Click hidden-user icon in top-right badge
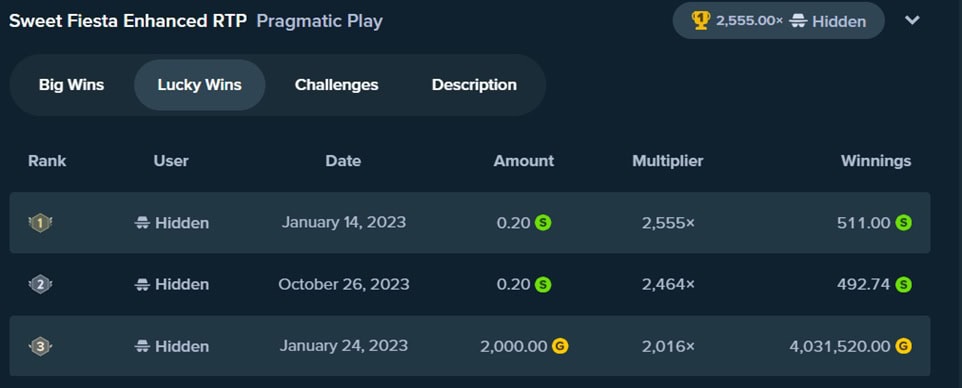The height and width of the screenshot is (388, 962). (798, 21)
